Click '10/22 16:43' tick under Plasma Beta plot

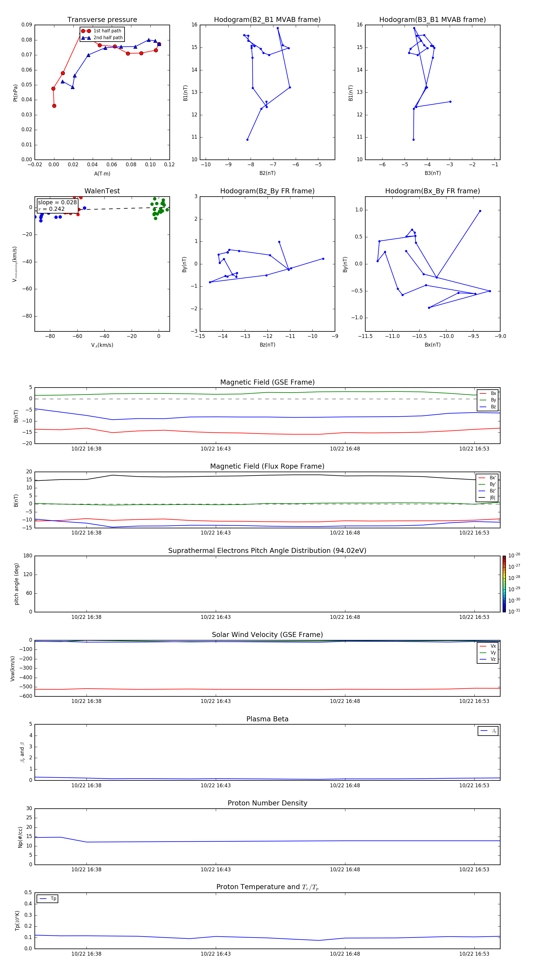[x=215, y=785]
